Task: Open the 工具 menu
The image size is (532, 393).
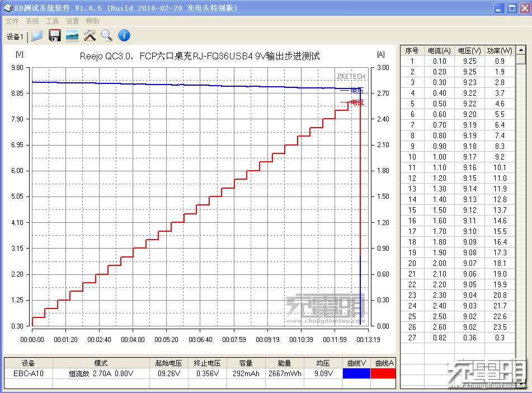Action: click(x=52, y=21)
